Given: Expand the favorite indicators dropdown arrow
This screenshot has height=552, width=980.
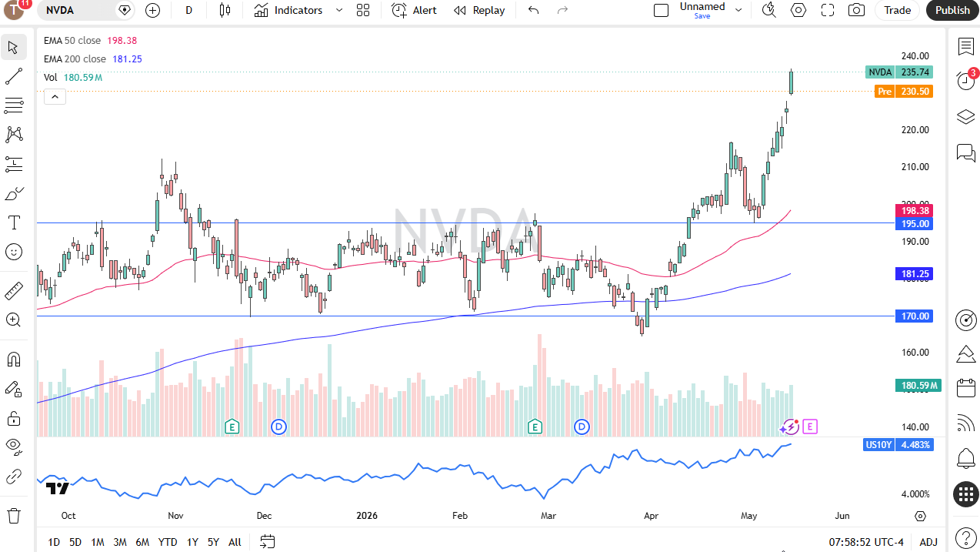Looking at the screenshot, I should (x=339, y=10).
